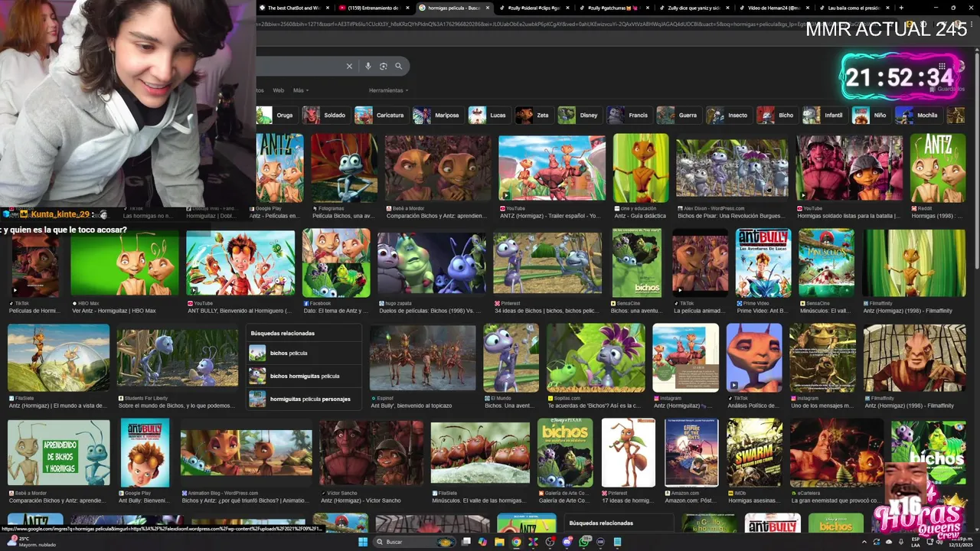Switch to '(1159) Entrenamiento de' YouTube tab

[373, 8]
